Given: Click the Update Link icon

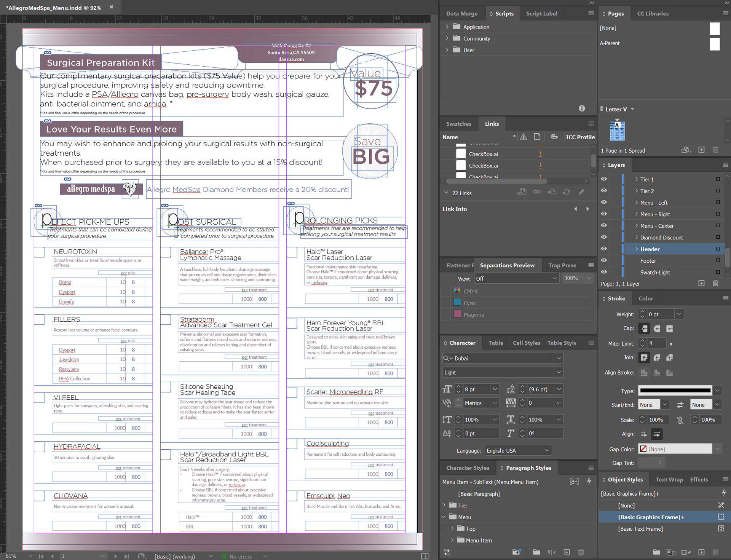Looking at the screenshot, I should [x=567, y=192].
